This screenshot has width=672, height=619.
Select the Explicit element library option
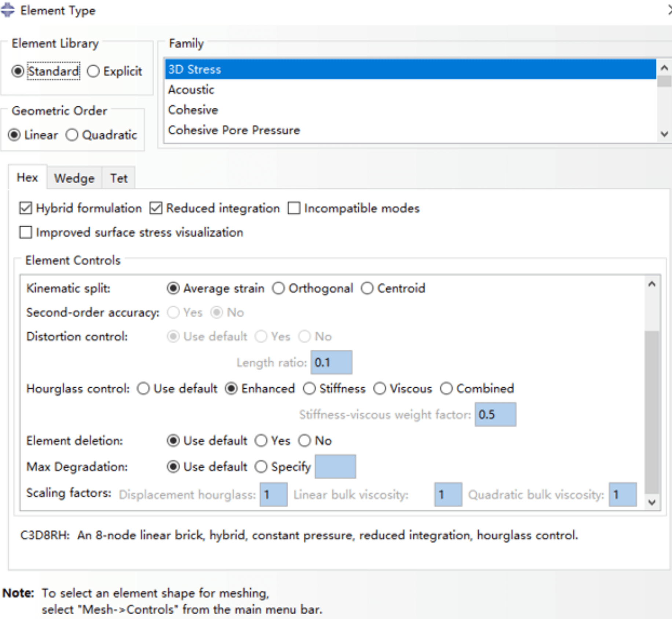click(x=94, y=71)
